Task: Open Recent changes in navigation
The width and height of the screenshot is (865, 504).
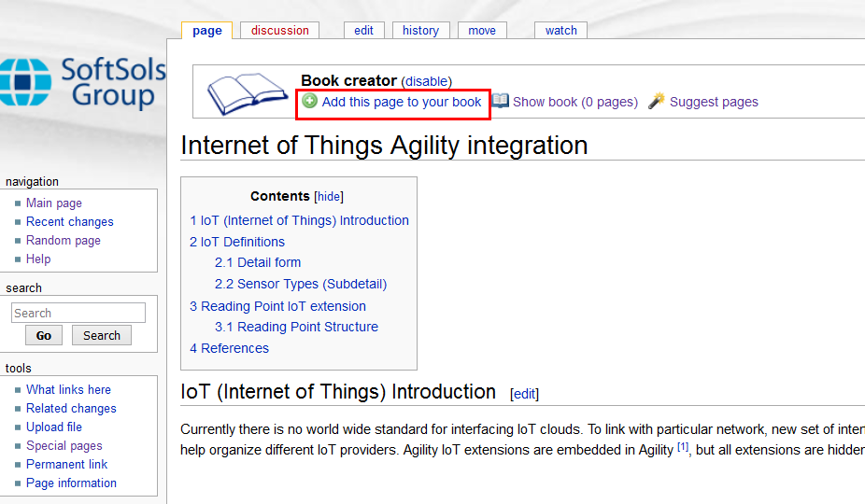Action: 70,222
